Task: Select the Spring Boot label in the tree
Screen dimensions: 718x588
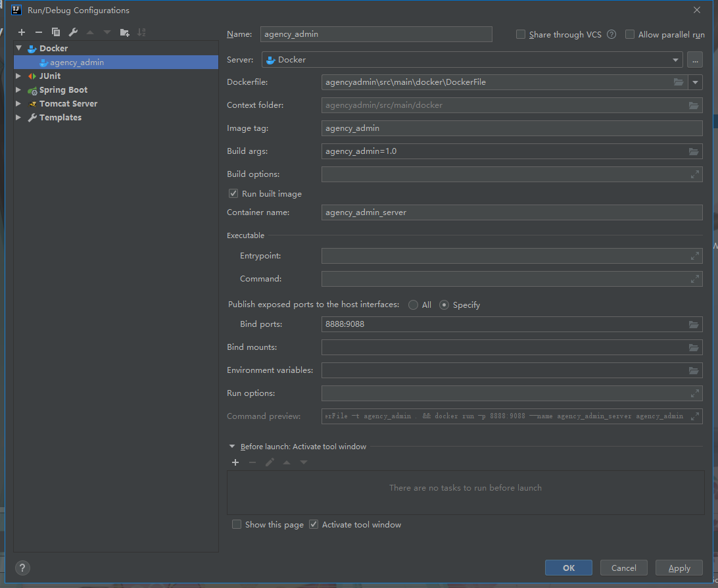Action: click(63, 89)
